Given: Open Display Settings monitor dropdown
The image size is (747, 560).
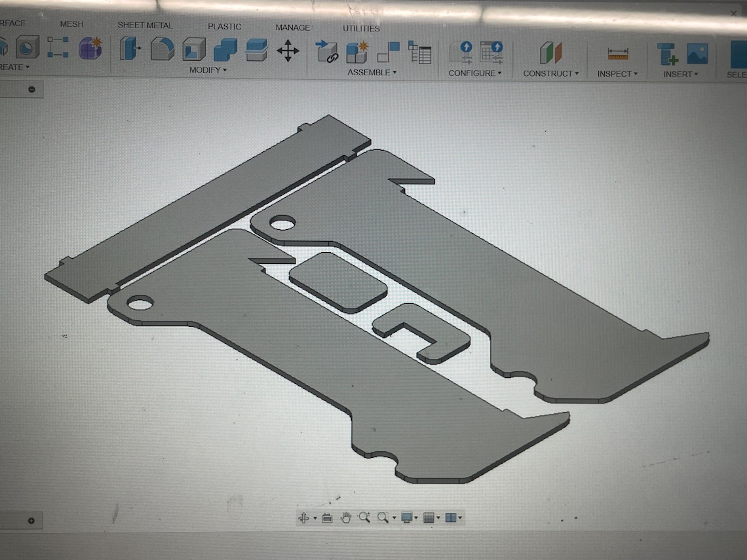Looking at the screenshot, I should coord(409,517).
